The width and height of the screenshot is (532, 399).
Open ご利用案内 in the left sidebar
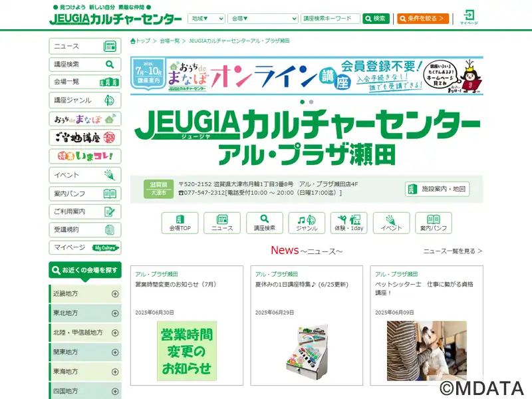[85, 211]
